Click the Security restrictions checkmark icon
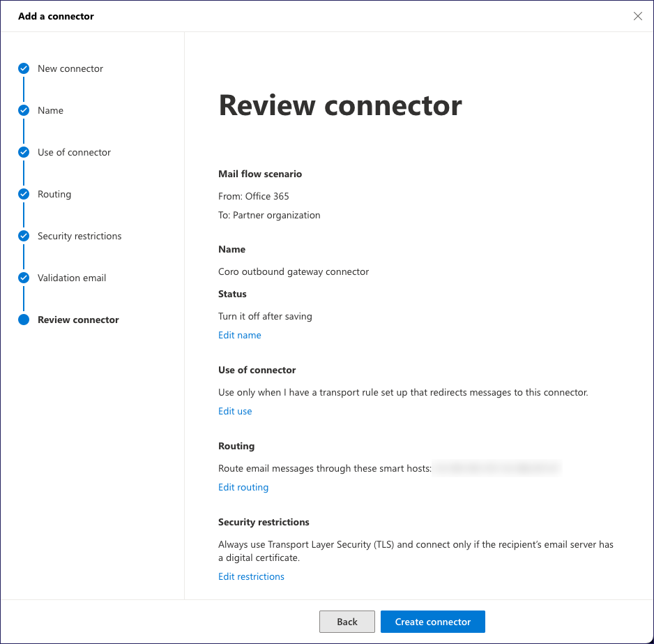 coord(24,236)
